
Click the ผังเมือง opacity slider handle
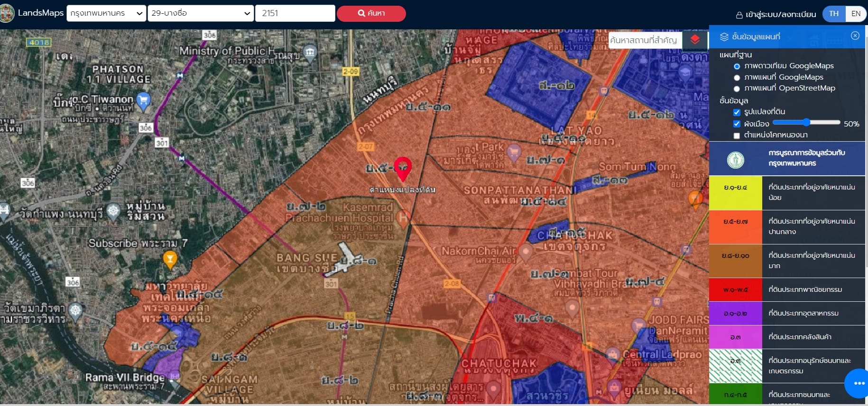[806, 122]
